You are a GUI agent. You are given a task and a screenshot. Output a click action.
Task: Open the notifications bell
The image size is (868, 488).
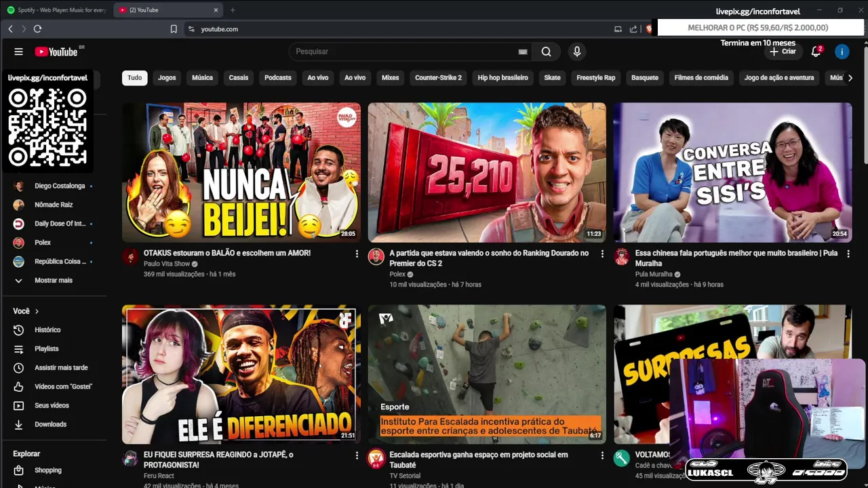pos(816,52)
